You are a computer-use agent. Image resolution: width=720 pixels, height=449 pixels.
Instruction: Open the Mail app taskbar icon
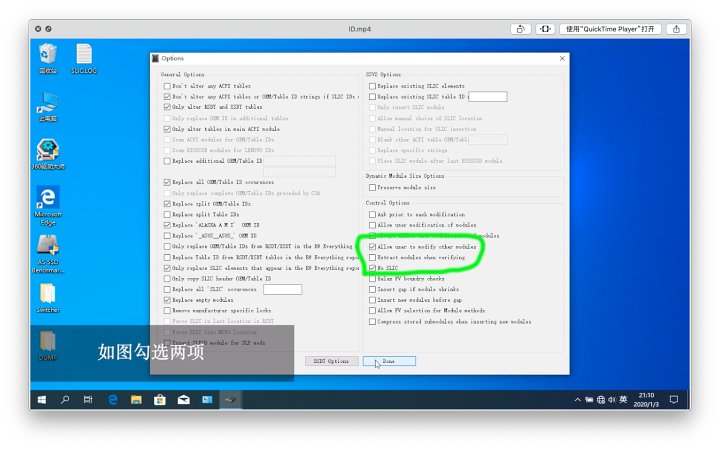point(184,399)
